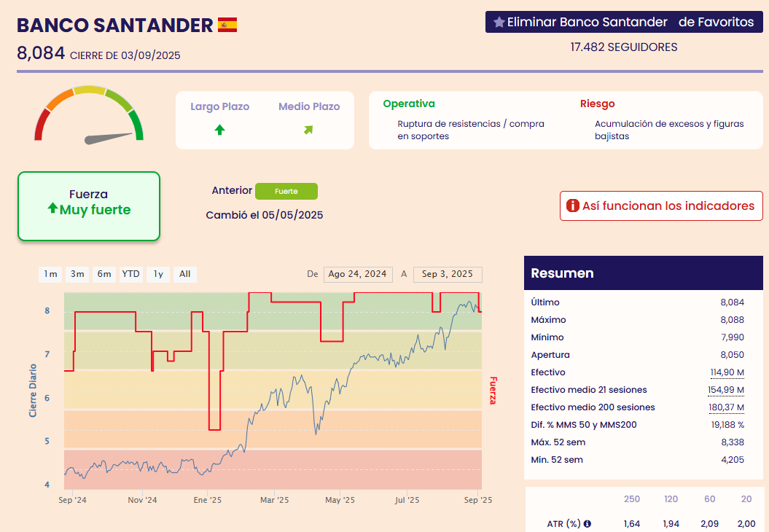Click the Cierre Diario axis label
Image resolution: width=769 pixels, height=532 pixels.
pos(33,391)
